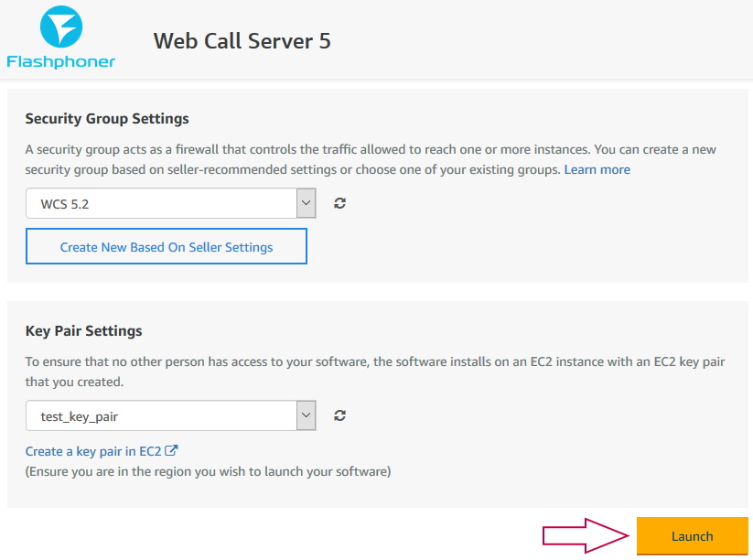Viewport: 753px width, 560px height.
Task: Open the WCS 5.2 security group dropdown
Action: 161,204
